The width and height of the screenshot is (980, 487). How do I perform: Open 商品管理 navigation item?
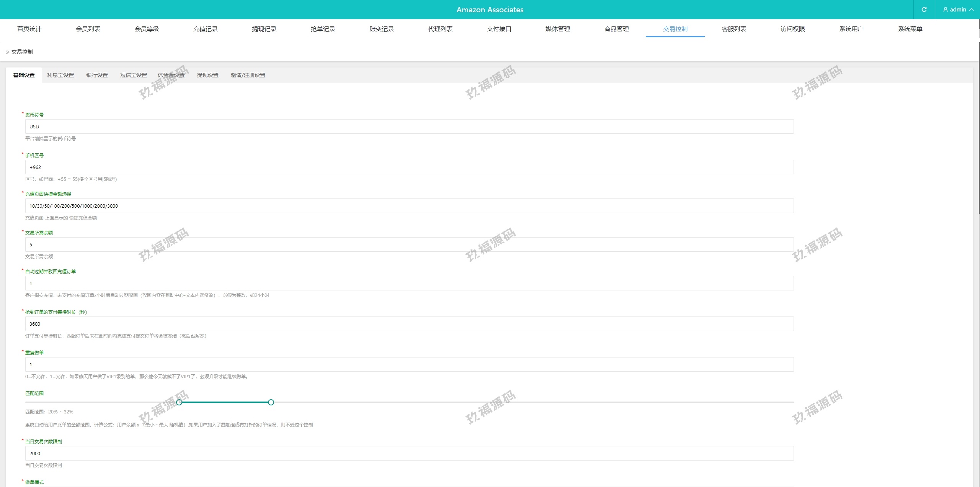[x=616, y=29]
